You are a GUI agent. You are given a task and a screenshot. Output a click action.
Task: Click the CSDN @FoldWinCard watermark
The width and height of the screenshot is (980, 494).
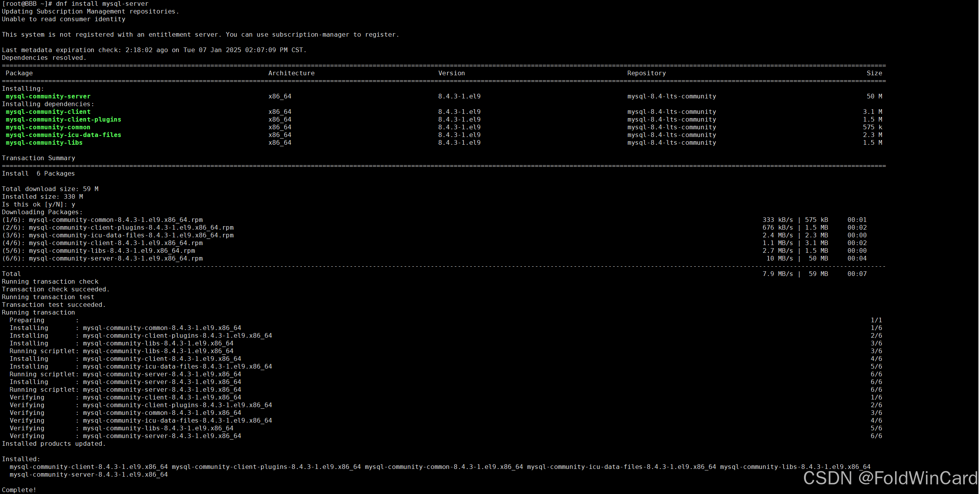(x=890, y=479)
